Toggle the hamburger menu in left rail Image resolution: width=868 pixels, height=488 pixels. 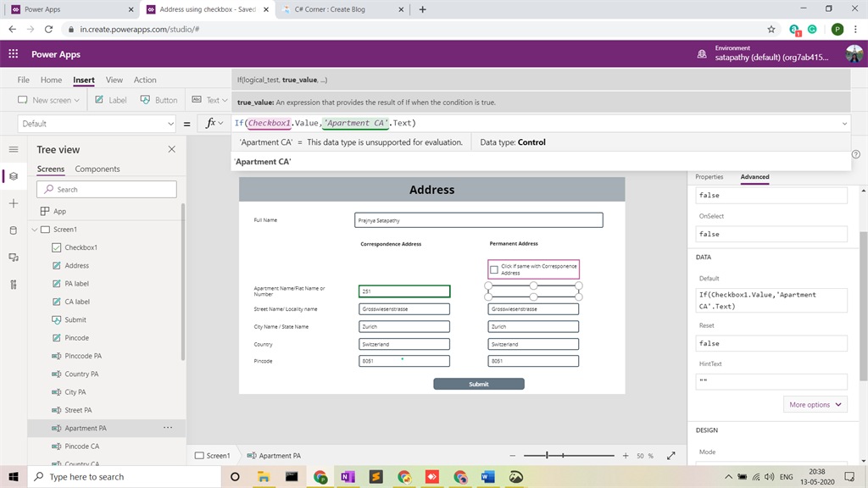tap(14, 149)
